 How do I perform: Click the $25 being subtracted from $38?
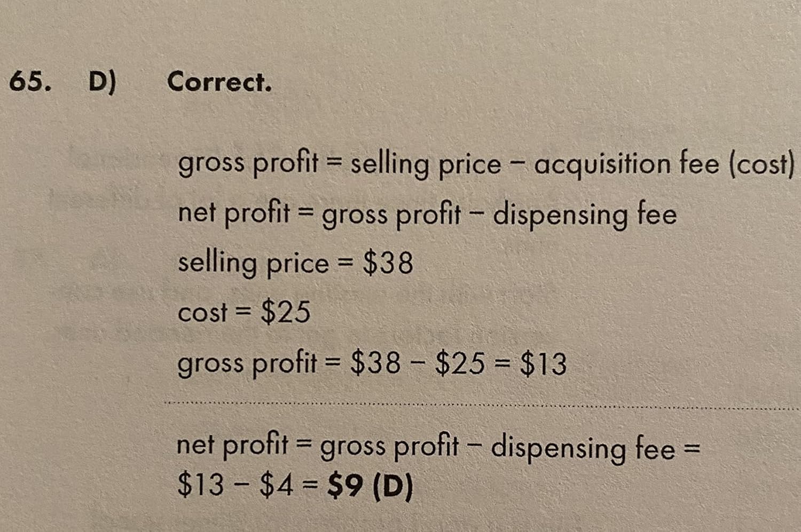click(x=460, y=364)
